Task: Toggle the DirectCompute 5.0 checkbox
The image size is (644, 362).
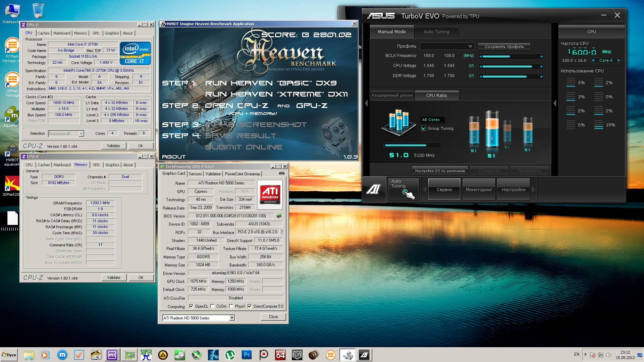Action: 250,306
